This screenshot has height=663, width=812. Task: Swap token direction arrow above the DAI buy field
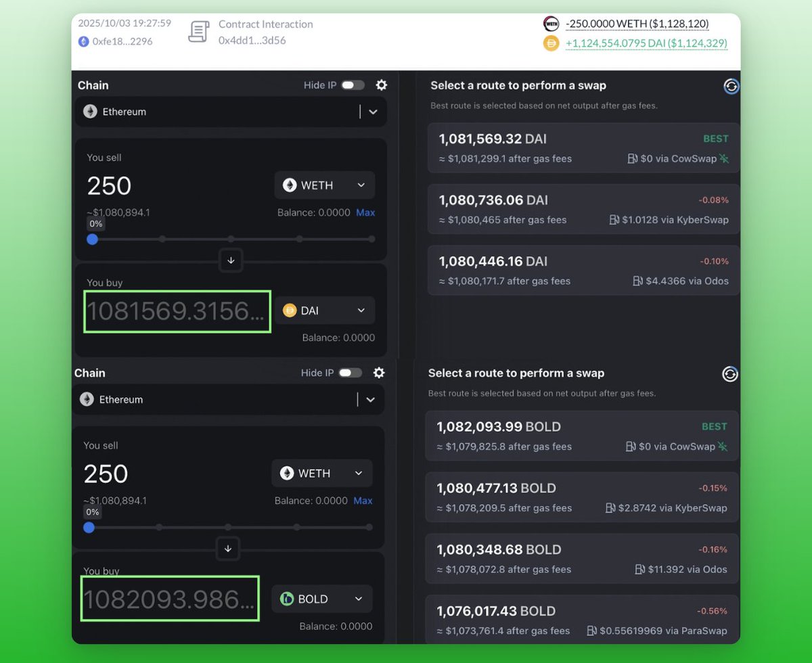231,260
